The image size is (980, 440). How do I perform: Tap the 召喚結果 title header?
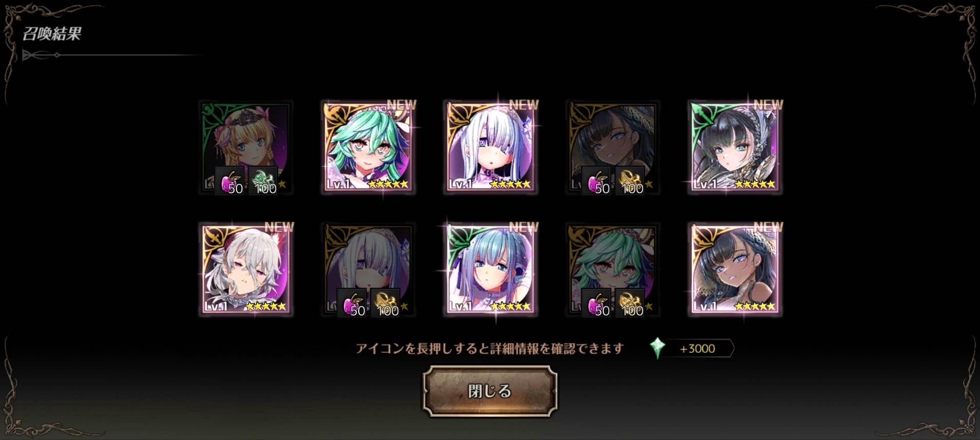tap(52, 34)
